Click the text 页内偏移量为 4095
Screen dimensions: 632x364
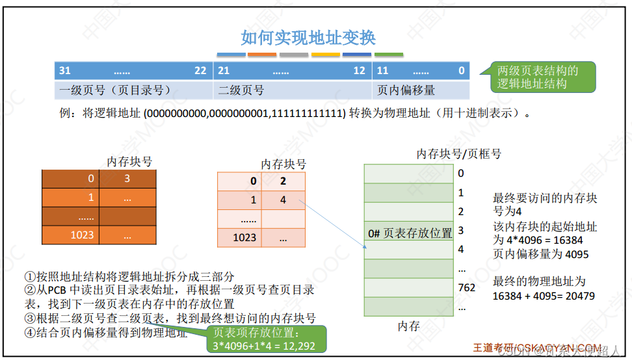click(540, 254)
